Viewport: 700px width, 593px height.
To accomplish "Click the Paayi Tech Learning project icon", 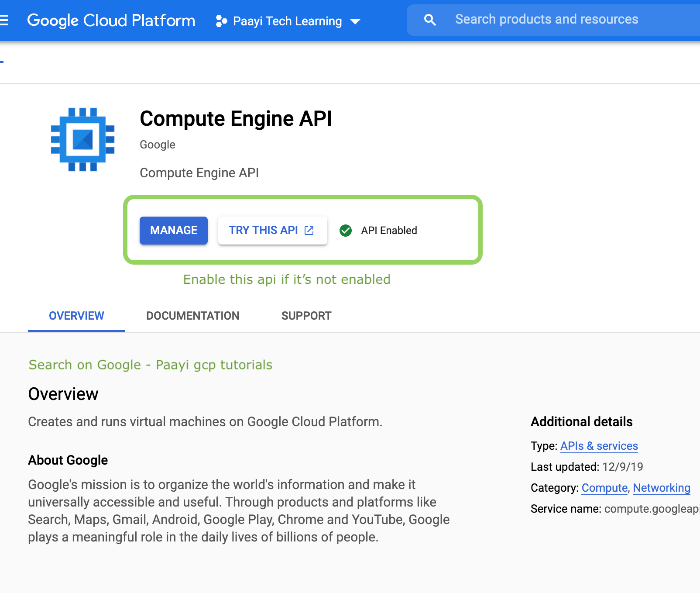I will (221, 21).
